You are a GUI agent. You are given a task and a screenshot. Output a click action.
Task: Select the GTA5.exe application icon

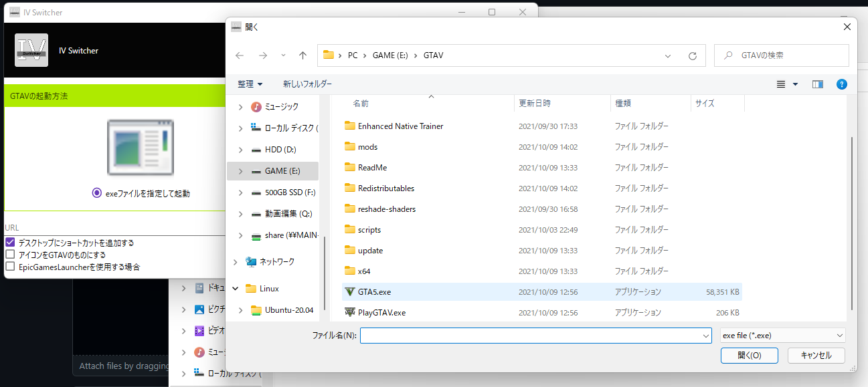pyautogui.click(x=349, y=291)
